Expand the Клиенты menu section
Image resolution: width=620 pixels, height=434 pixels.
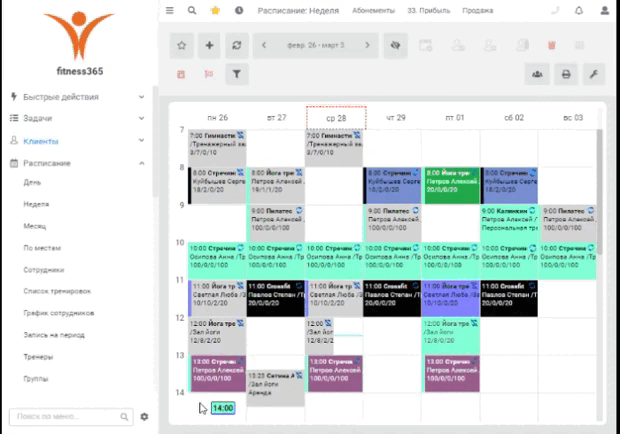coord(78,141)
